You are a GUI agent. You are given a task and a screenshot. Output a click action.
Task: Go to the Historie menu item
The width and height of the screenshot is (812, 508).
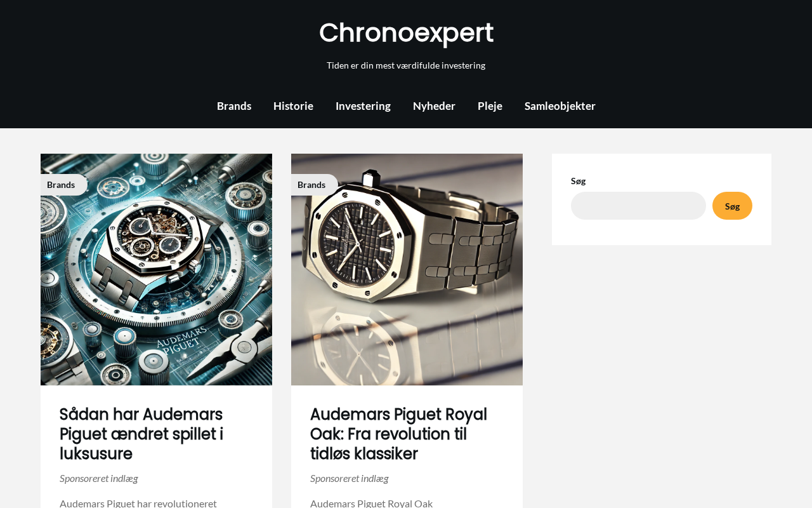pyautogui.click(x=293, y=106)
